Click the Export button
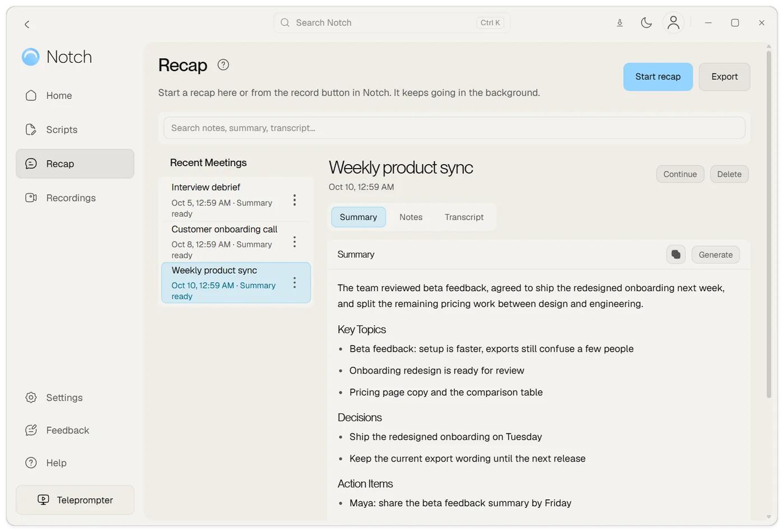 click(725, 77)
